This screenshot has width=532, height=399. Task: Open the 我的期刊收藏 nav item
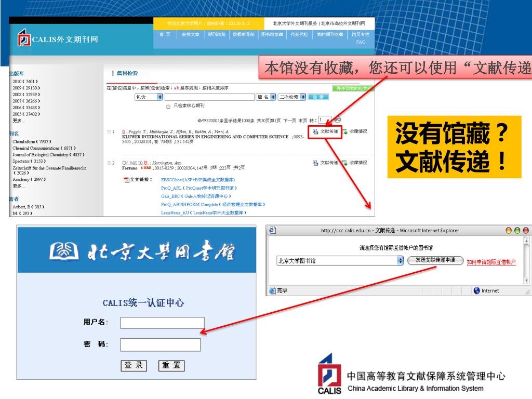[330, 34]
